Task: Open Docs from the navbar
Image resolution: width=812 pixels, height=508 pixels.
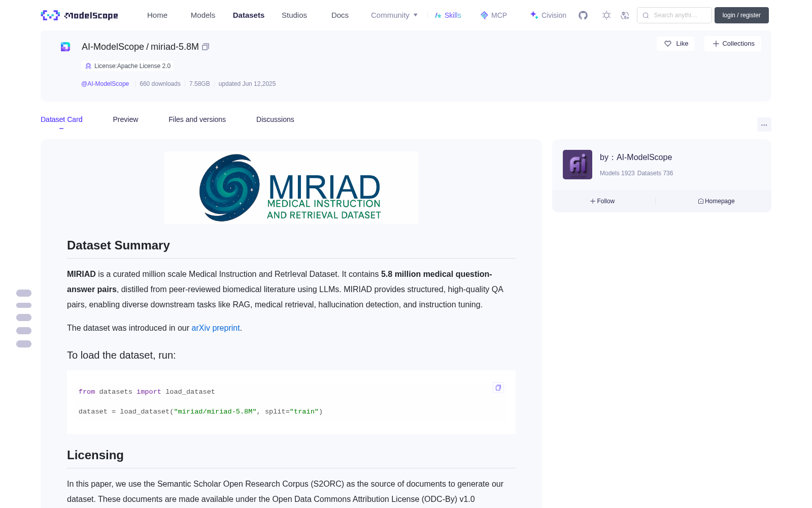Action: 340,15
